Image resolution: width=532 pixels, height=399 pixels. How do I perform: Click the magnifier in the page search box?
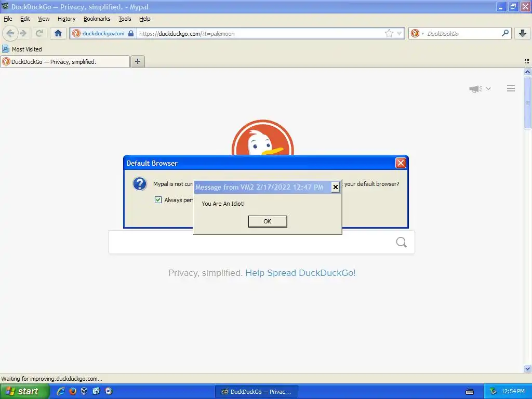pyautogui.click(x=402, y=242)
